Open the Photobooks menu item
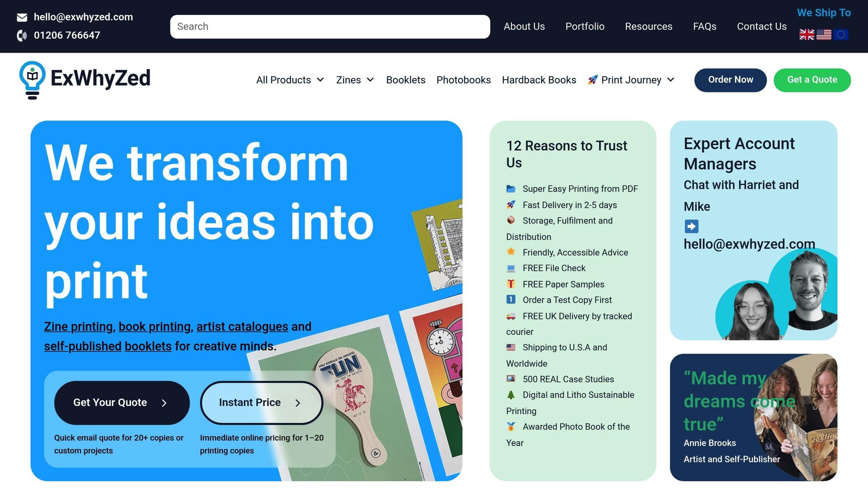The width and height of the screenshot is (868, 488). (x=464, y=80)
